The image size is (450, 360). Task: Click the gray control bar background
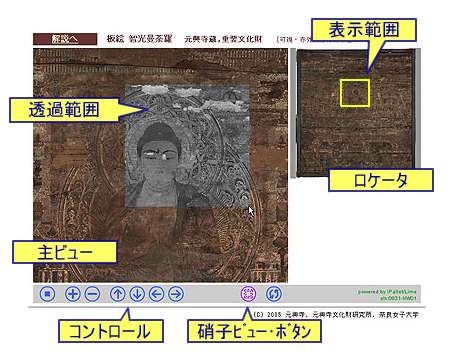coord(213,294)
